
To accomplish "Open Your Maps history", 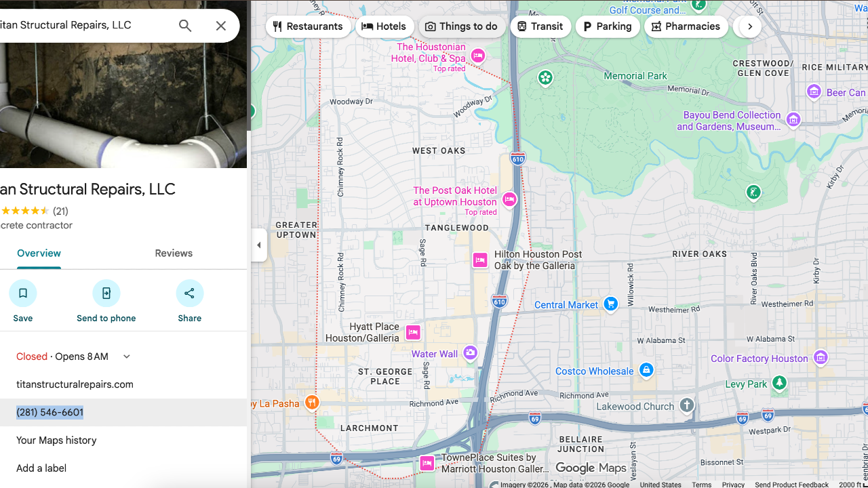I will (x=56, y=441).
